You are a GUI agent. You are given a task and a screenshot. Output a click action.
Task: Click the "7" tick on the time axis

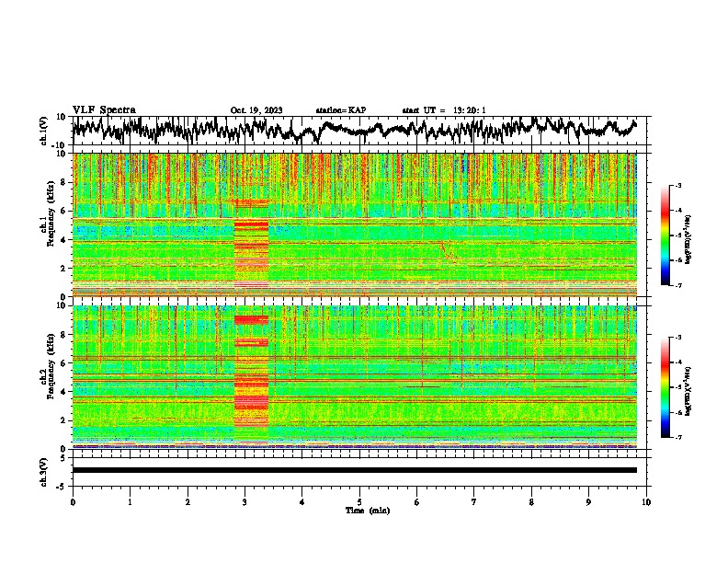pyautogui.click(x=474, y=502)
